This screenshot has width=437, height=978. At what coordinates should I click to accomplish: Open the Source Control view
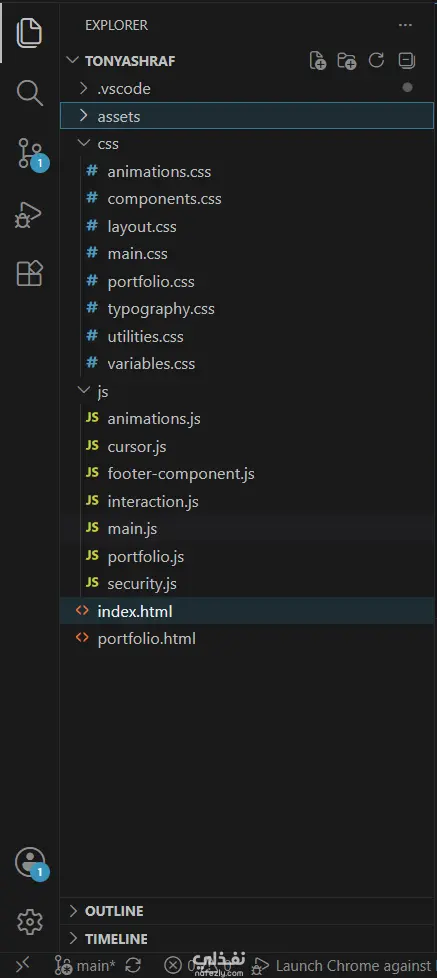(x=31, y=154)
